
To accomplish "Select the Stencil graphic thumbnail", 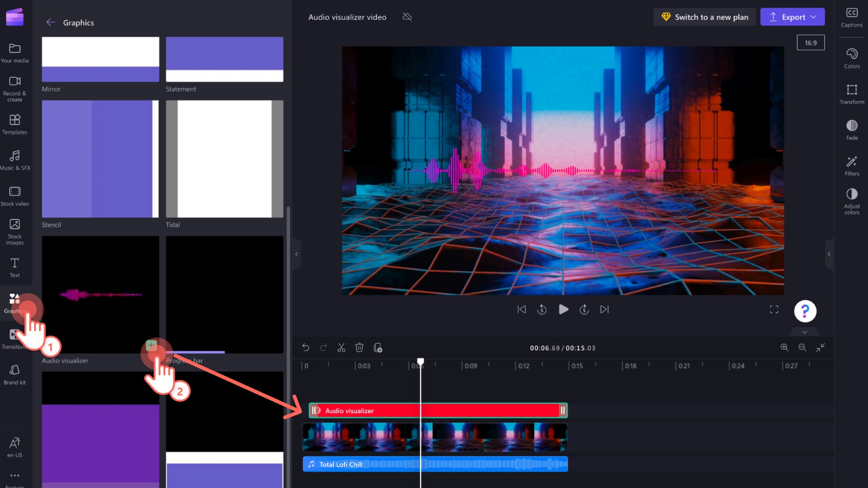I will point(100,159).
